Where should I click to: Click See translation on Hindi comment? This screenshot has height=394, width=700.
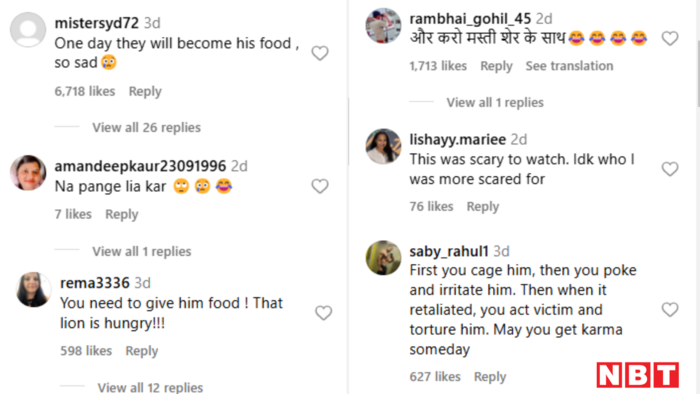click(x=569, y=66)
